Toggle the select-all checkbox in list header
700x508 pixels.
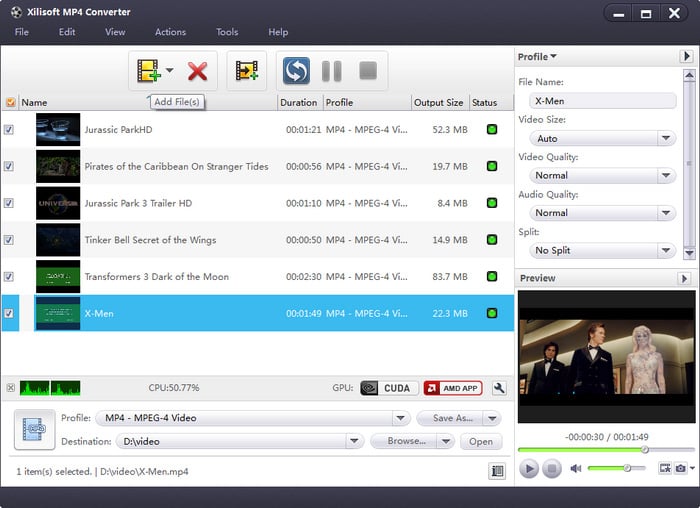[10, 102]
